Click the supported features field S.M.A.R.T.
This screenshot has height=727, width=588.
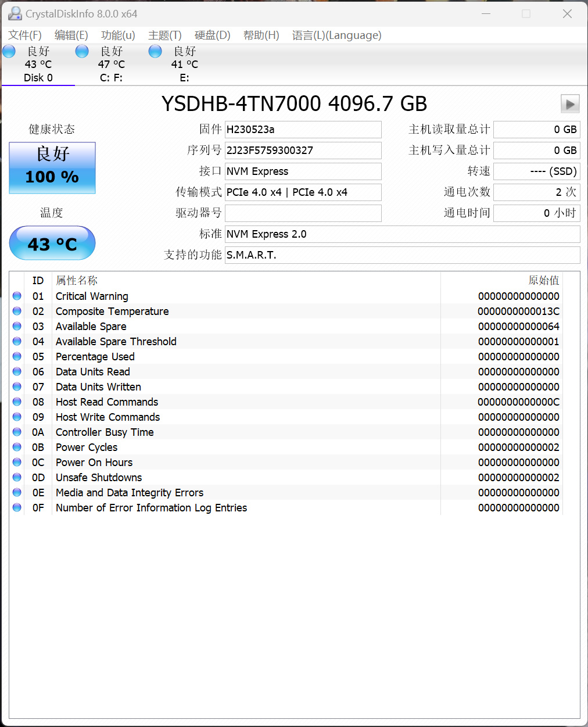click(403, 255)
